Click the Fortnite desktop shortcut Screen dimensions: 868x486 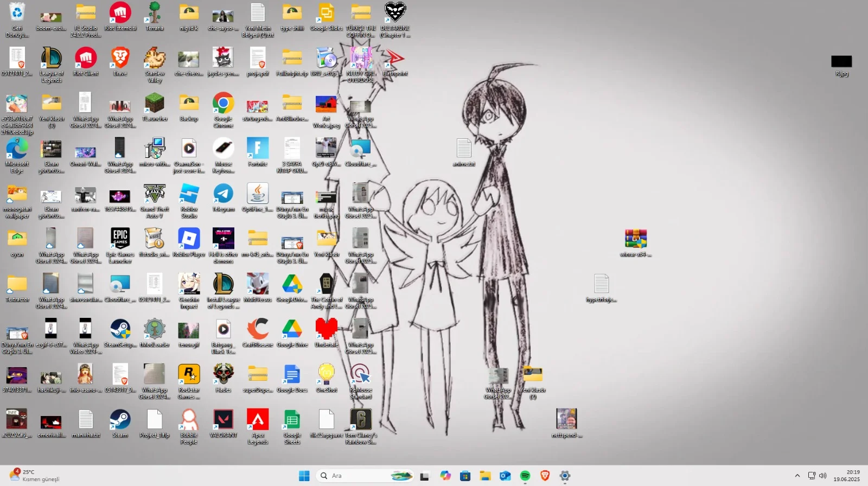click(258, 149)
